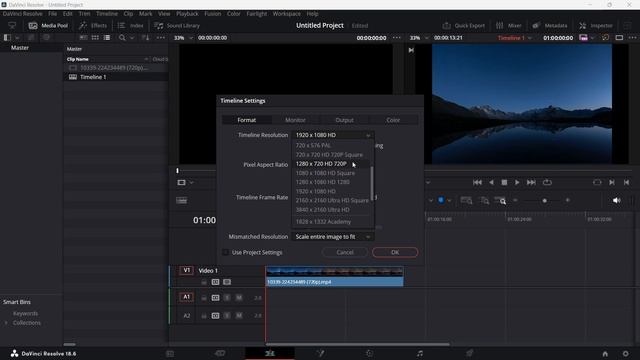Open media pool options three-dot menu
Image resolution: width=640 pixels, height=360 pixels.
coord(161,38)
